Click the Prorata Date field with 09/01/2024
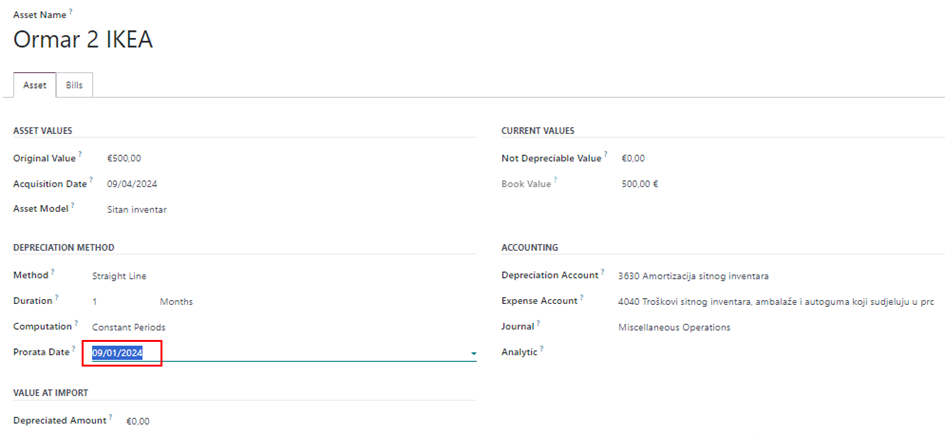Screen dimensions: 945x434 118,353
